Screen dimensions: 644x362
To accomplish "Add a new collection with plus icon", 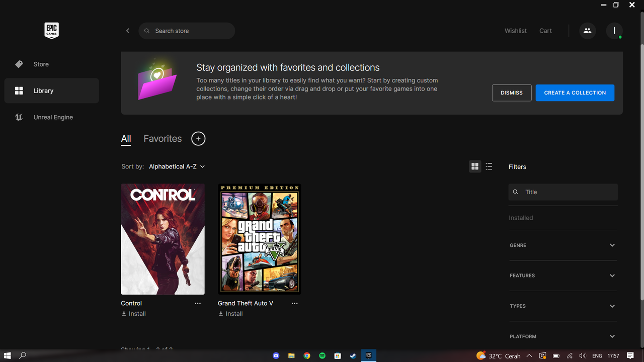I will pos(198,139).
